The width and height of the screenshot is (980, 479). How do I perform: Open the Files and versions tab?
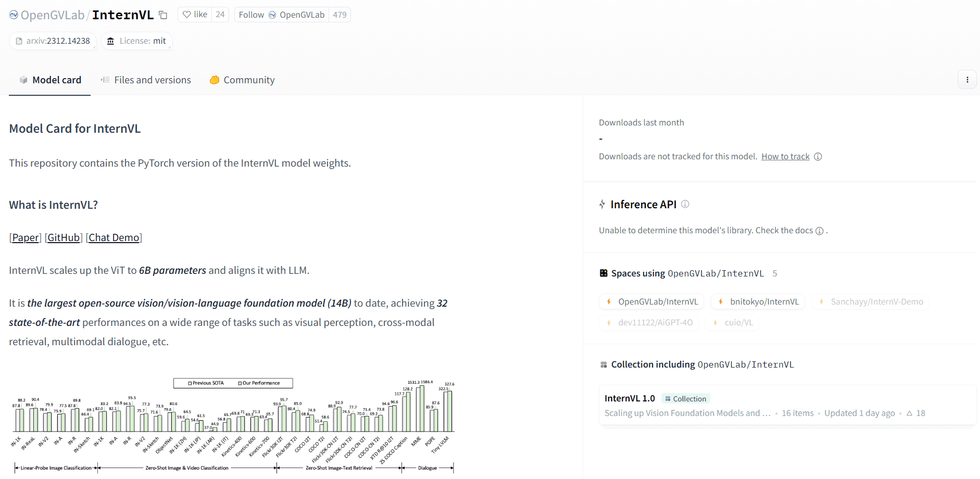[x=146, y=80]
